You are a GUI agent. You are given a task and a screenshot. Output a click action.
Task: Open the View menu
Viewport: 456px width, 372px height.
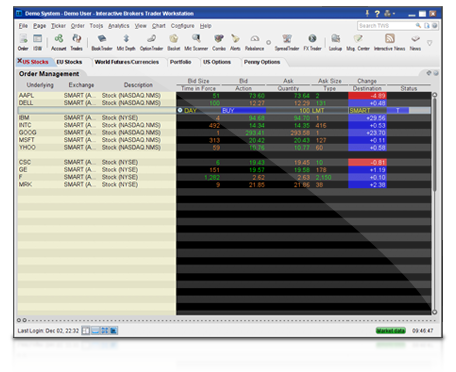(140, 26)
